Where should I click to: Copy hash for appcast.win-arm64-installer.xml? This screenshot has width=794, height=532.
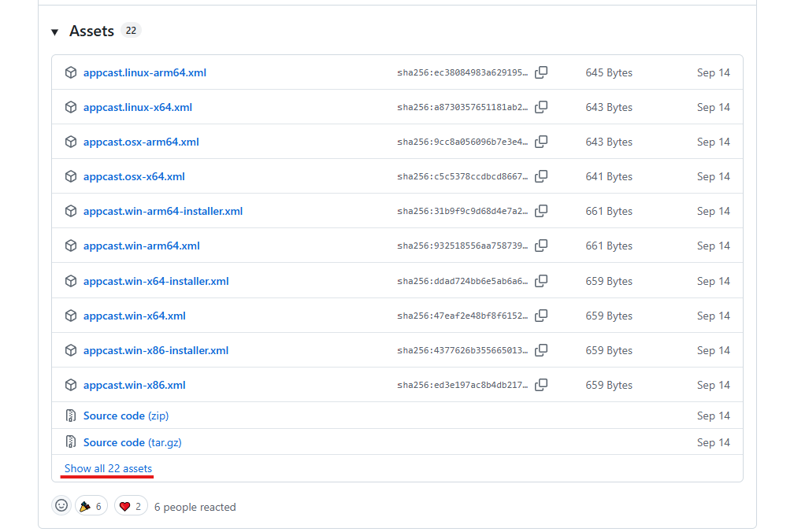click(541, 211)
